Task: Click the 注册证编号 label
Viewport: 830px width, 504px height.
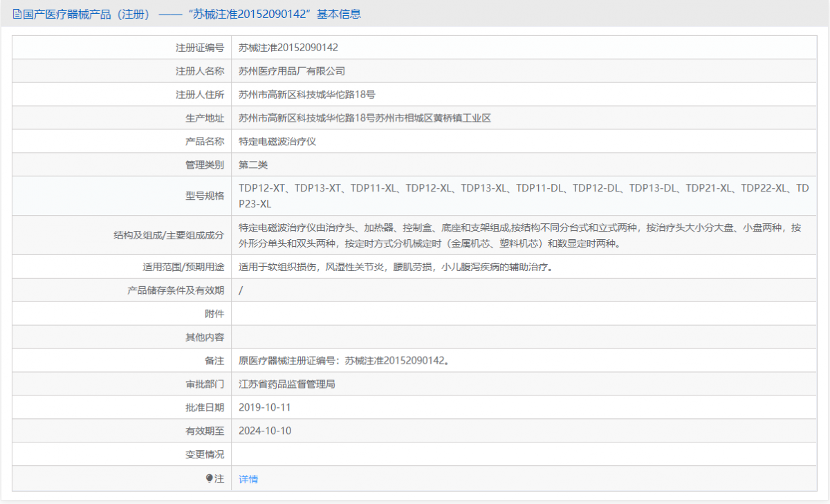Action: click(x=200, y=48)
